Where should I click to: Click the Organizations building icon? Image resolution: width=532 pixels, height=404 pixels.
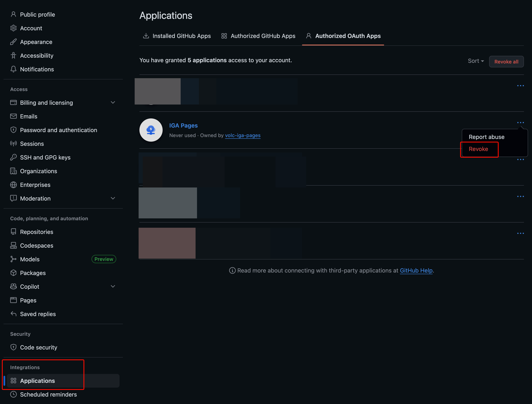click(x=13, y=171)
